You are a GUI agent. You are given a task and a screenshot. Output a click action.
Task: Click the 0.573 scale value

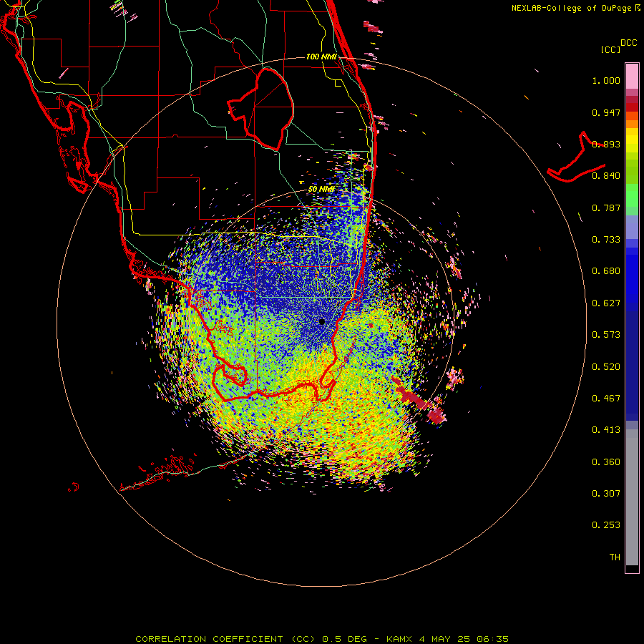606,335
